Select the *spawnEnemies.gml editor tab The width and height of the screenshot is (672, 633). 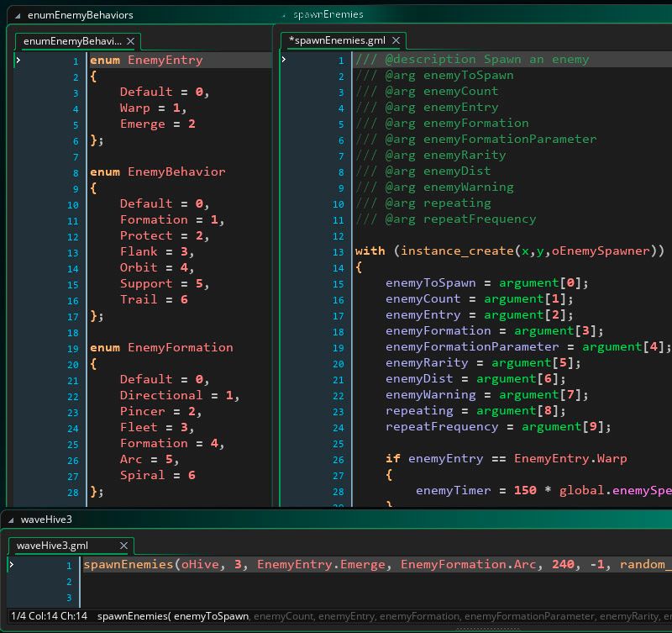pyautogui.click(x=336, y=40)
